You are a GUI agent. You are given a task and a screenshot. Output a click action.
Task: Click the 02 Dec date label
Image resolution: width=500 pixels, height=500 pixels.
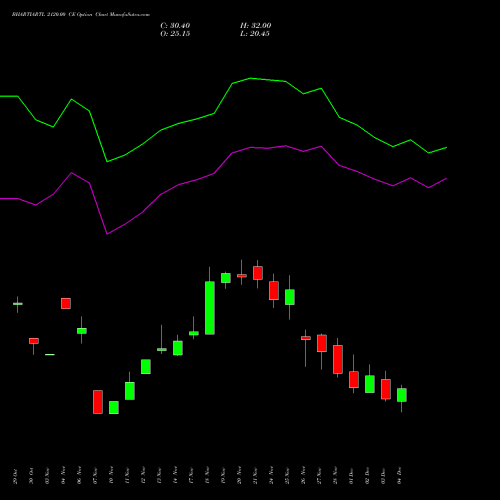[367, 476]
